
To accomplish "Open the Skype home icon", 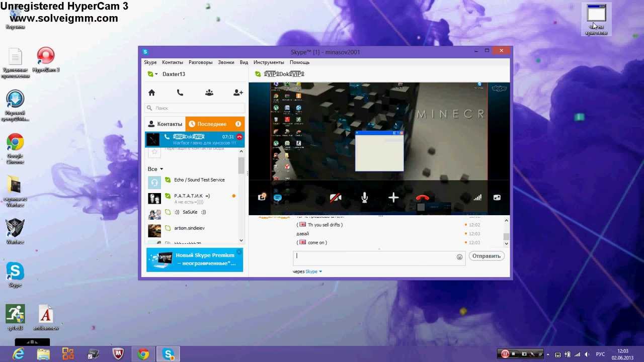I will click(x=151, y=93).
